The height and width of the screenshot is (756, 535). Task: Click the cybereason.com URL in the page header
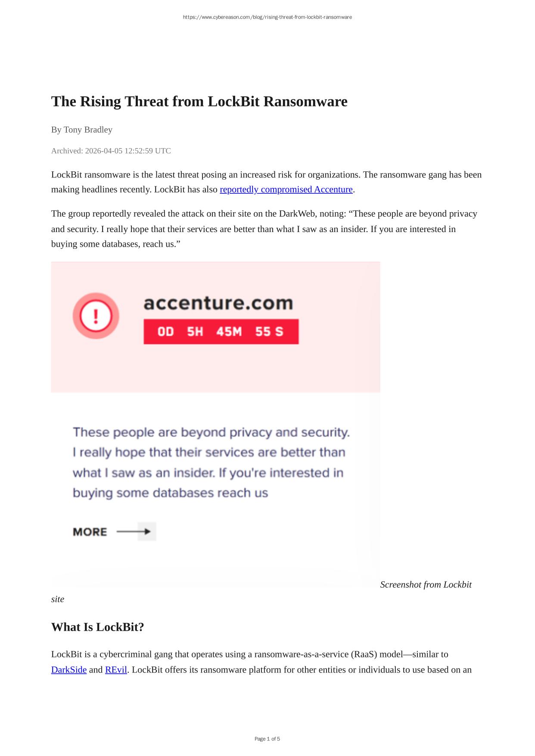(267, 17)
